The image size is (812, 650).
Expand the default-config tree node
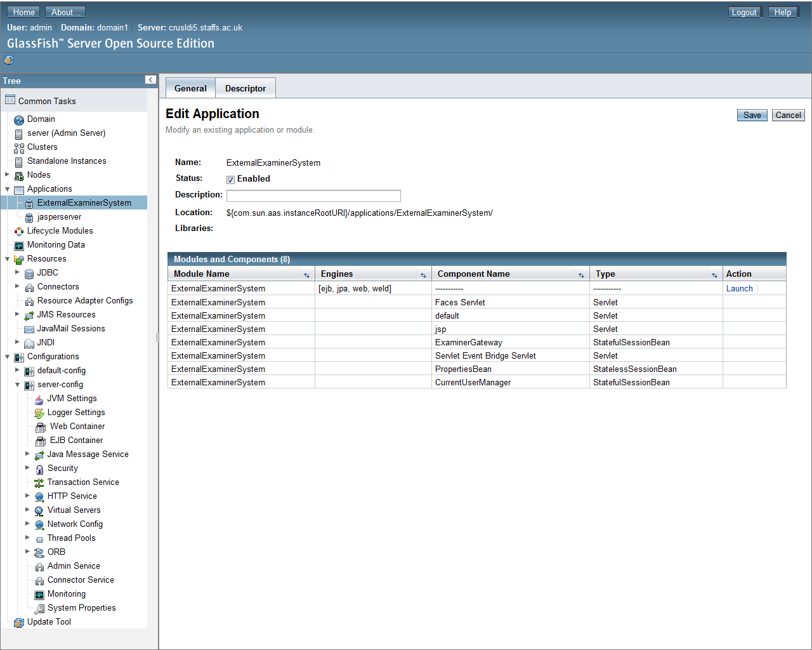17,370
